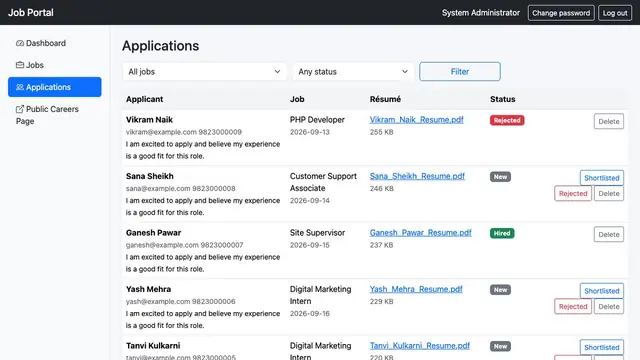This screenshot has height=360, width=640.
Task: Click System Administrator user label
Action: tap(481, 13)
